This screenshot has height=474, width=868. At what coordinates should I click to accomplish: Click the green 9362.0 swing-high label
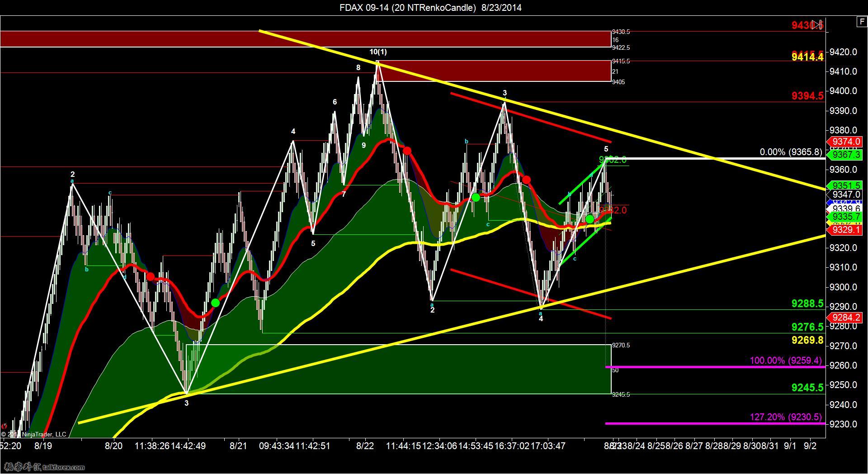[613, 160]
